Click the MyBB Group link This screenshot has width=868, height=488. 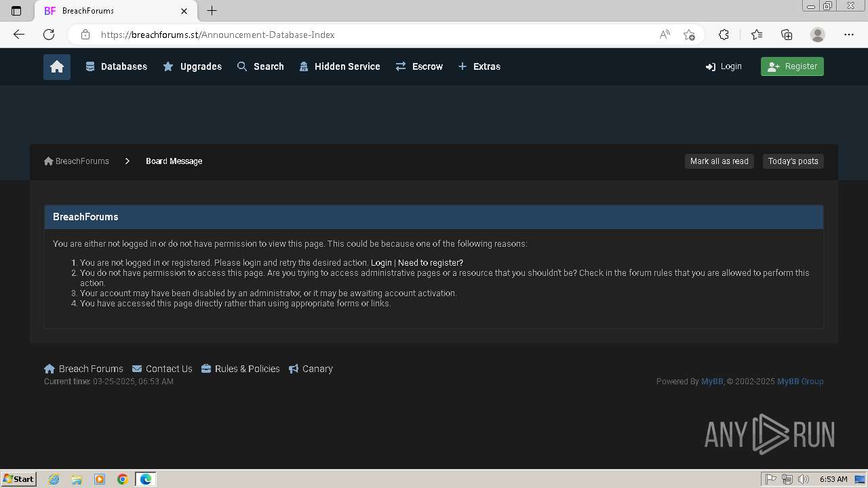[x=800, y=382]
